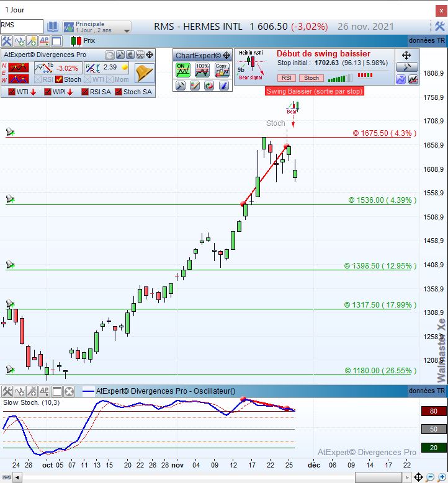
Task: Click blue chart icon in swing panel
Action: [x=400, y=79]
